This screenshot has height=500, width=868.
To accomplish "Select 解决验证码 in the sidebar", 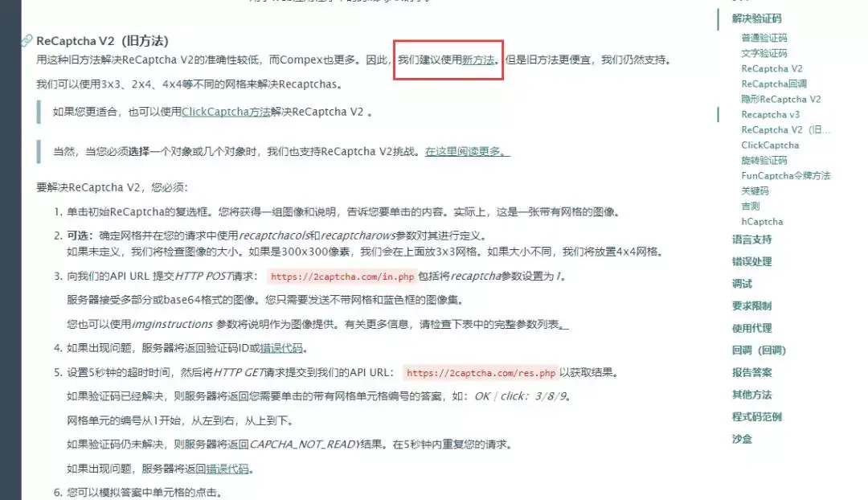I will pos(756,18).
